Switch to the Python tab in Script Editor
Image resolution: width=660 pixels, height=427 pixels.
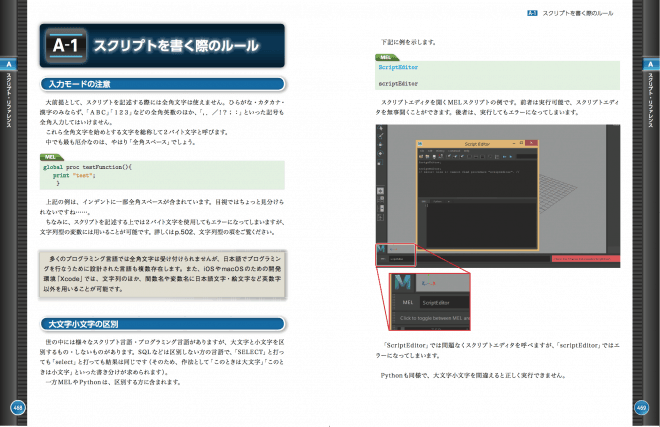click(438, 201)
